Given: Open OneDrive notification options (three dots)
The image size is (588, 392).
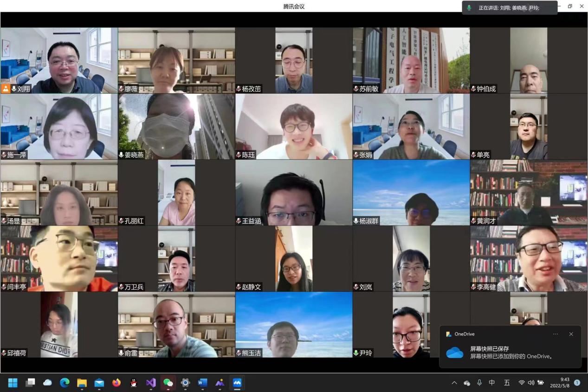Looking at the screenshot, I should 556,334.
